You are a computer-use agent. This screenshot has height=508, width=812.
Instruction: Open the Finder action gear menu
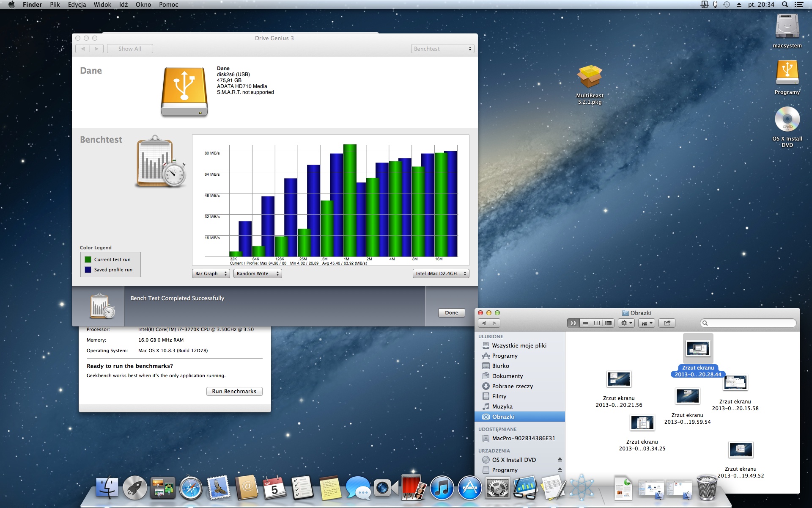pos(626,323)
